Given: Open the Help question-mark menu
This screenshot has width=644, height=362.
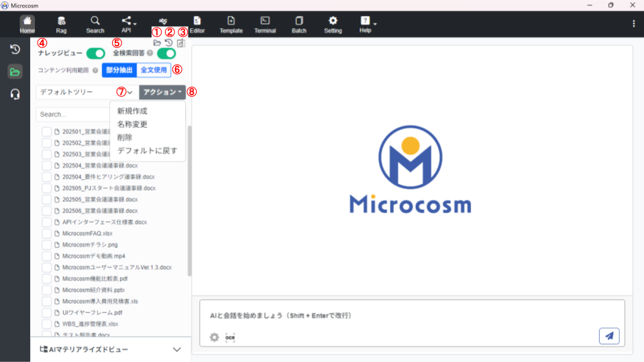Looking at the screenshot, I should coord(365,25).
